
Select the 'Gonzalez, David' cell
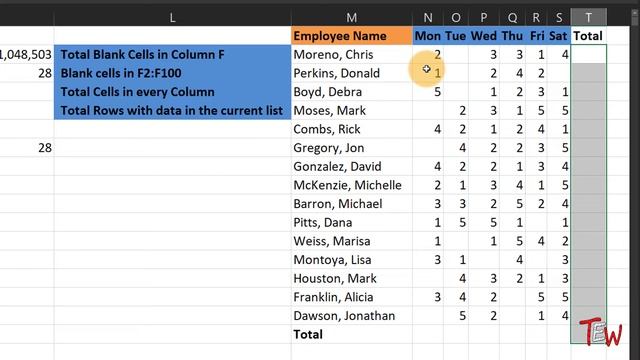[351, 167]
